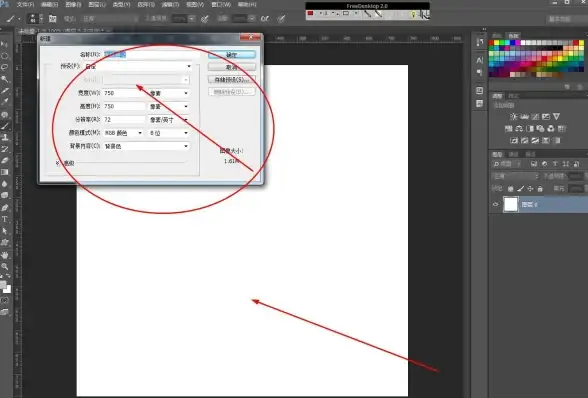Viewport: 588px width, 398px height.
Task: Click the Save Preset button
Action: point(232,80)
